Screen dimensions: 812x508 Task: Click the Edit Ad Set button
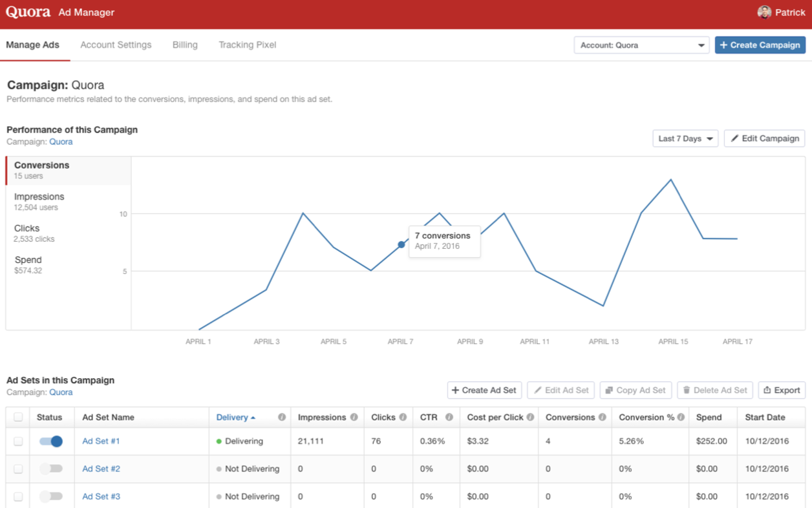(561, 390)
